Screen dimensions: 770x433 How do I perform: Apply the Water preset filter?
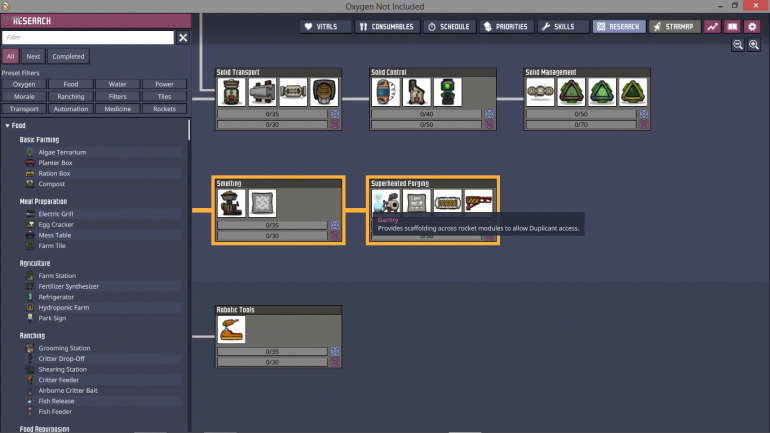[x=117, y=84]
